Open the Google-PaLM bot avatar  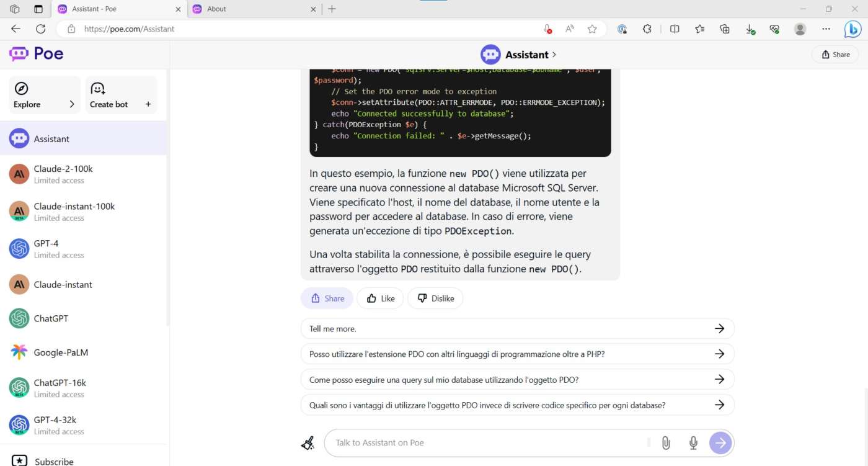click(x=19, y=352)
